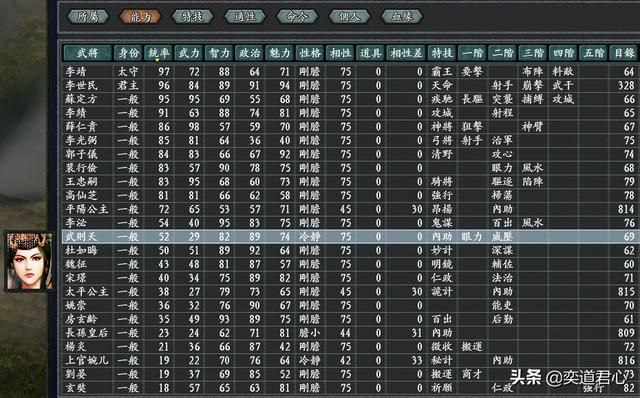Select officer 裴行儉 row
The height and width of the screenshot is (398, 640).
351,168
